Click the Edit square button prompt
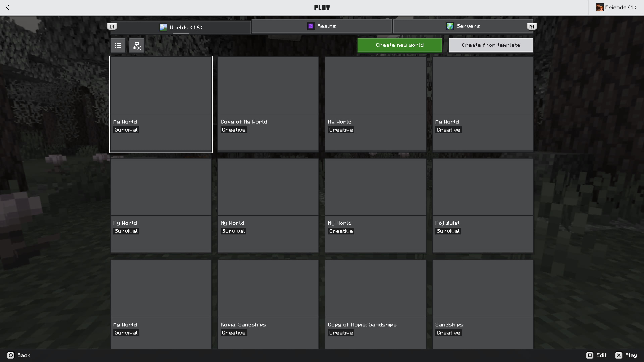 [589, 355]
